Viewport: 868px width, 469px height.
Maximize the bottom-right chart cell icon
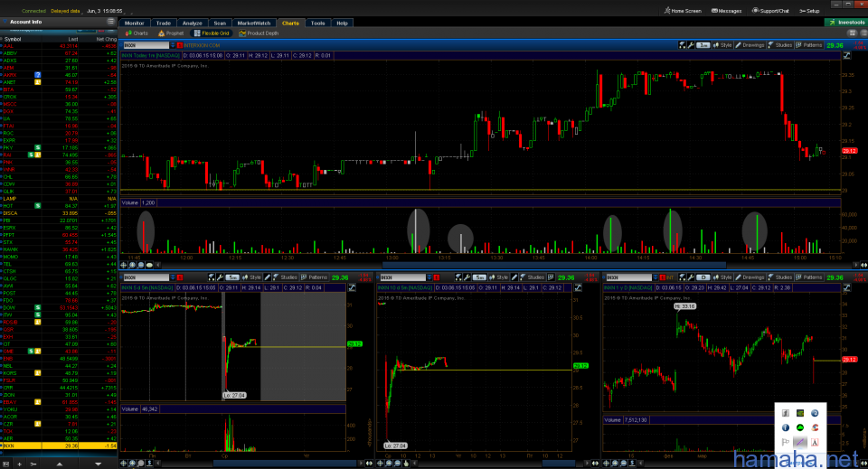click(846, 287)
